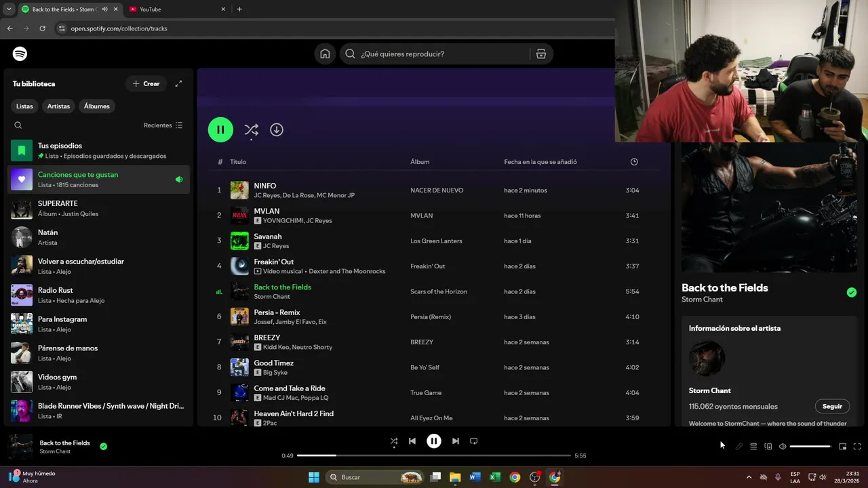Skip to next track
The image size is (868, 488).
(456, 441)
